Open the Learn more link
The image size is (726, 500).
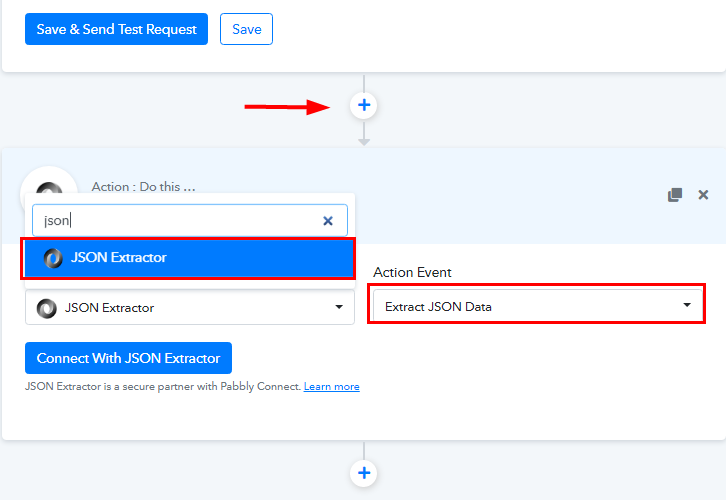332,387
